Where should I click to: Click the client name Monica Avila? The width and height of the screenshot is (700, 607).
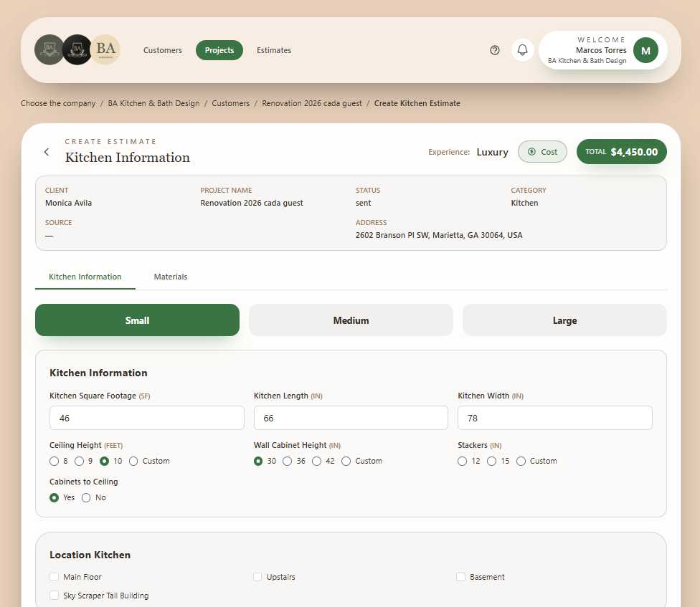pyautogui.click(x=68, y=203)
